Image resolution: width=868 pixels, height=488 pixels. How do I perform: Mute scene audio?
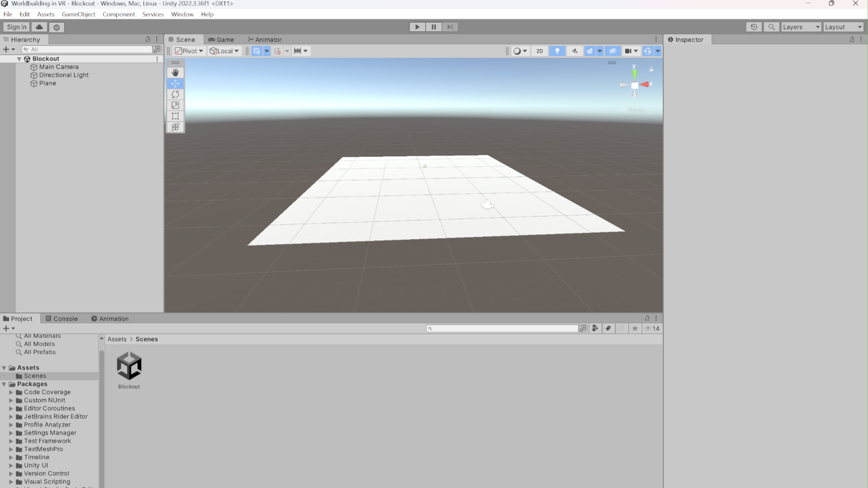(574, 51)
